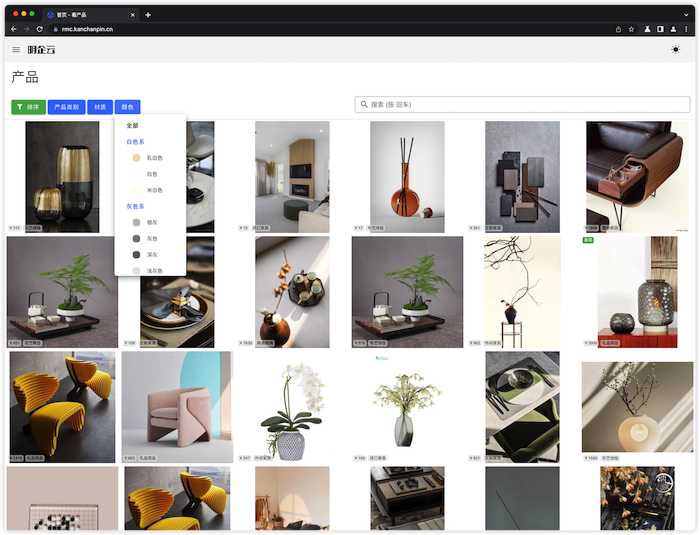Toggle the light/dark theme sun icon
Screen dimensions: 700x535
(675, 50)
